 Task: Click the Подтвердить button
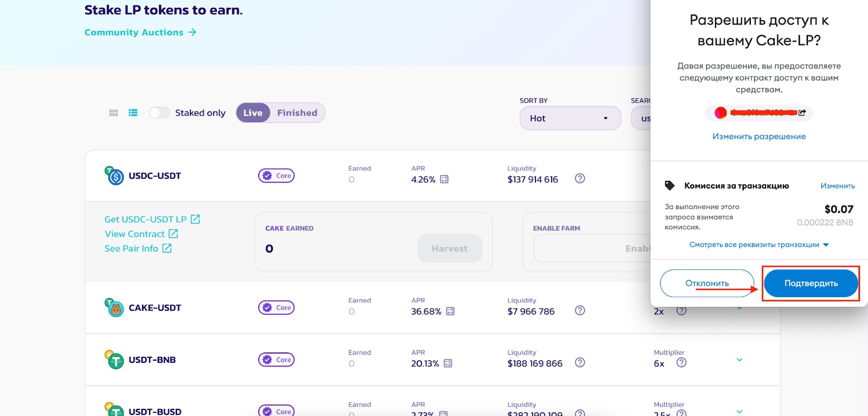pyautogui.click(x=811, y=283)
